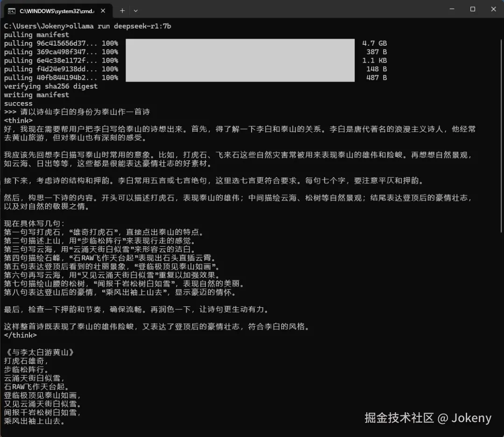Click the line starting 第四句描绘石峰
Screen dimensions: 504x437
click(110, 258)
